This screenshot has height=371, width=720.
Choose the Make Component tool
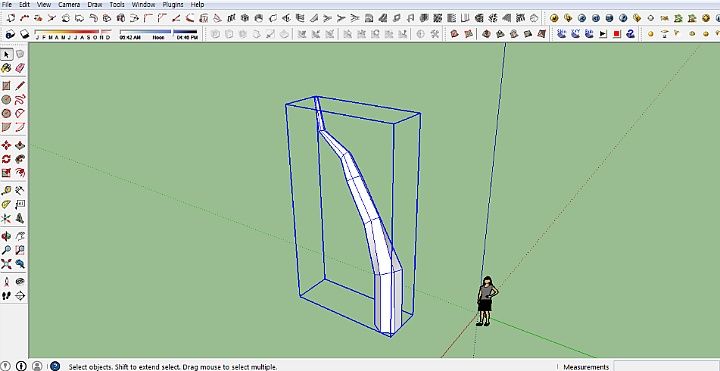[20, 55]
